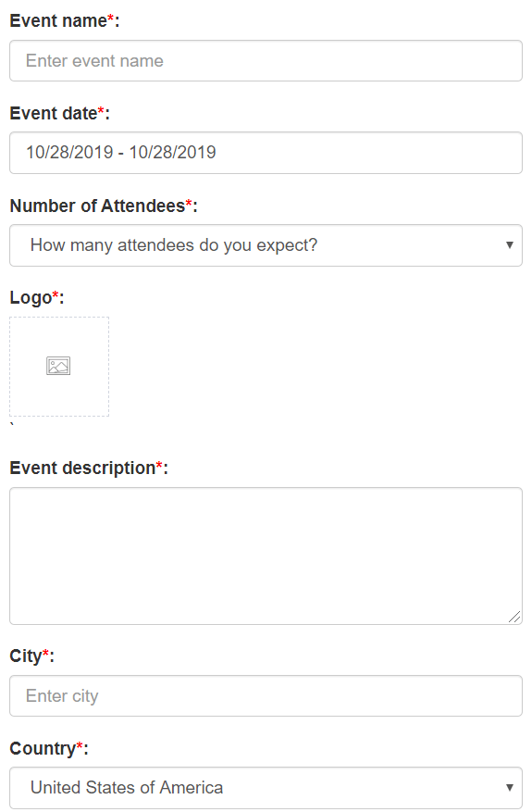
Task: Select the 'Enter city' input field
Action: point(266,696)
